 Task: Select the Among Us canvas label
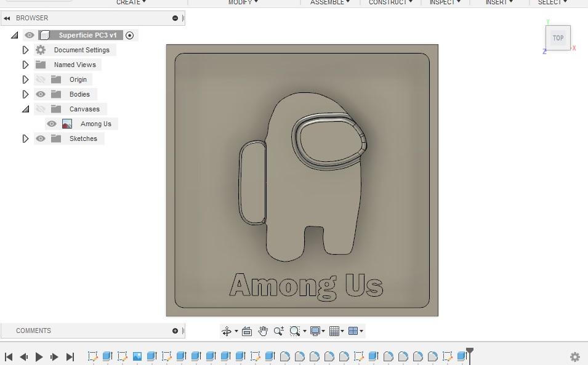(96, 124)
